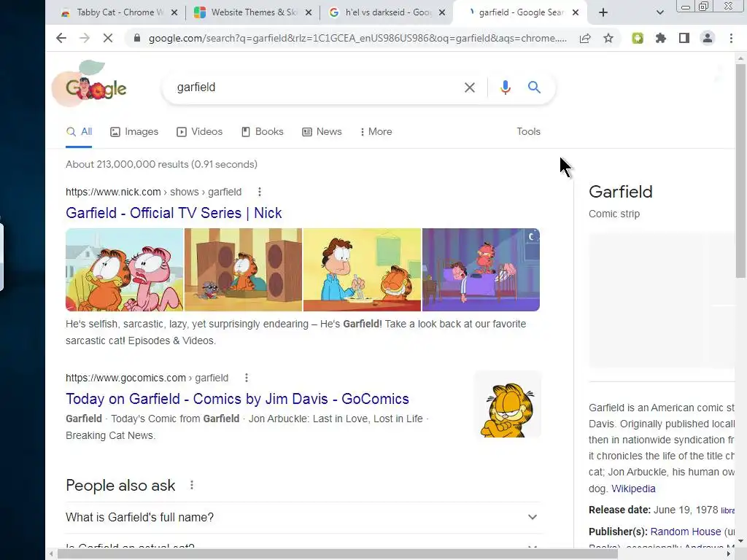Click the Jon eating spaghetti thumbnail

click(x=362, y=270)
